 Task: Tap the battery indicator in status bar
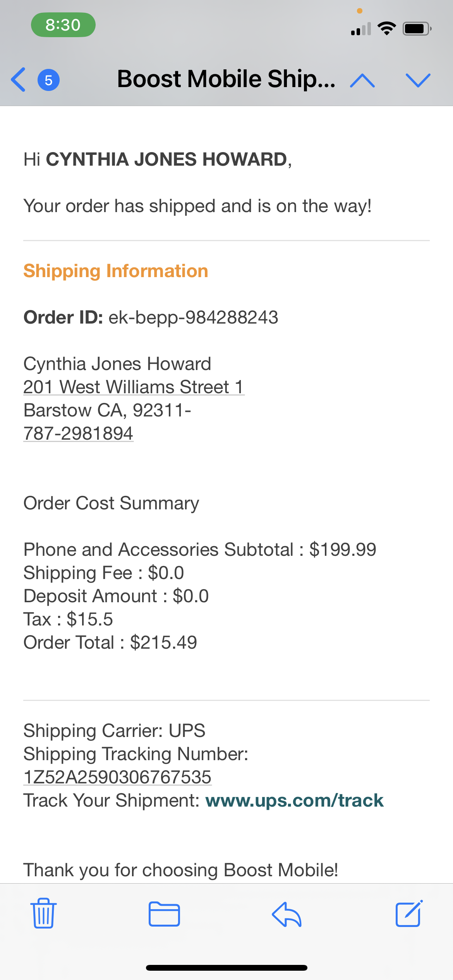(417, 29)
